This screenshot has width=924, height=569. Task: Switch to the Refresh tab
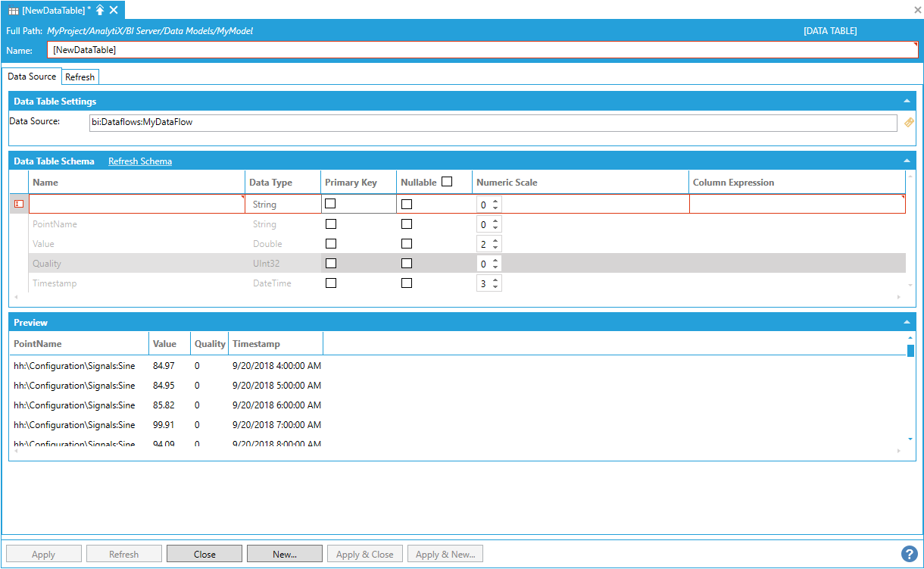(80, 77)
